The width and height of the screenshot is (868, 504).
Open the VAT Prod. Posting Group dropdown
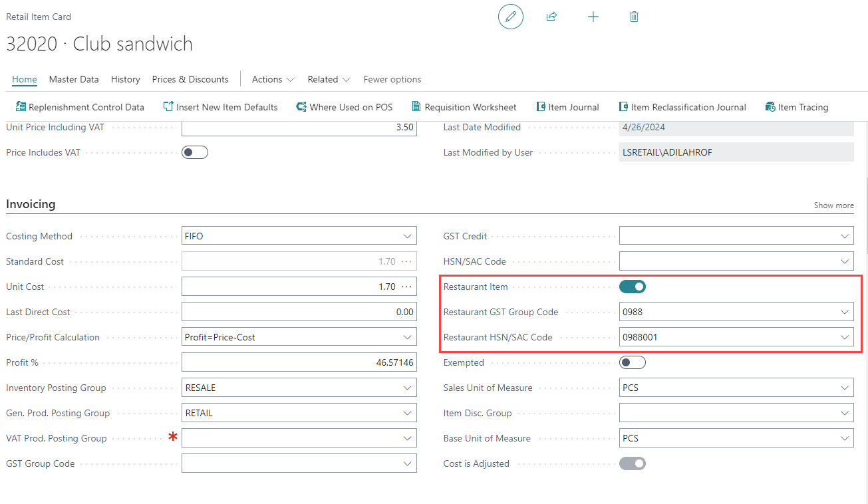[406, 439]
